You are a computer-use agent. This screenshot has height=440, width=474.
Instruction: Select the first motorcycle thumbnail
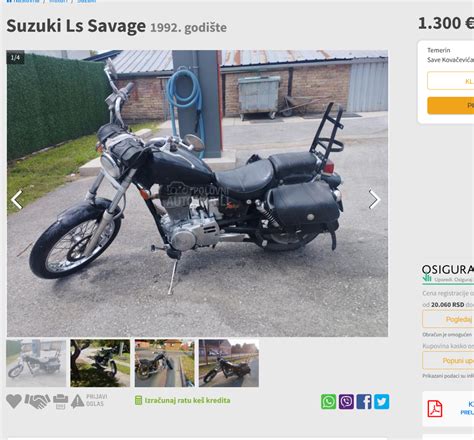point(36,363)
